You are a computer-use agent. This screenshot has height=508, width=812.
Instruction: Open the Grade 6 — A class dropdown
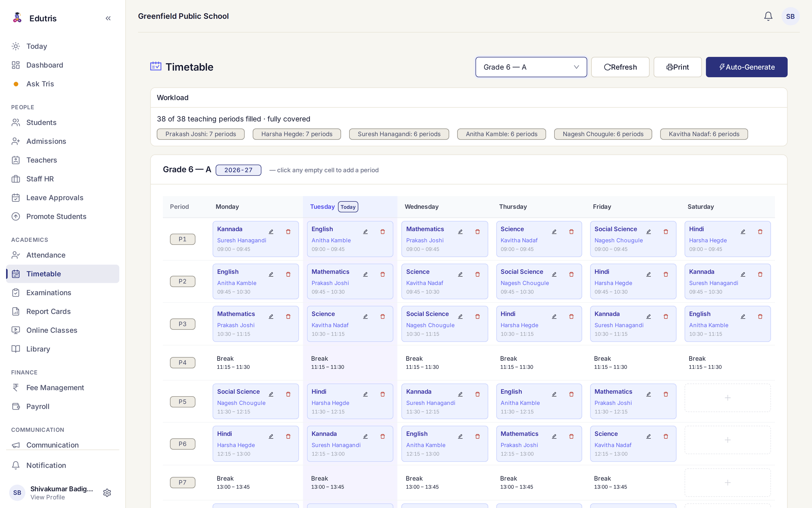click(531, 67)
